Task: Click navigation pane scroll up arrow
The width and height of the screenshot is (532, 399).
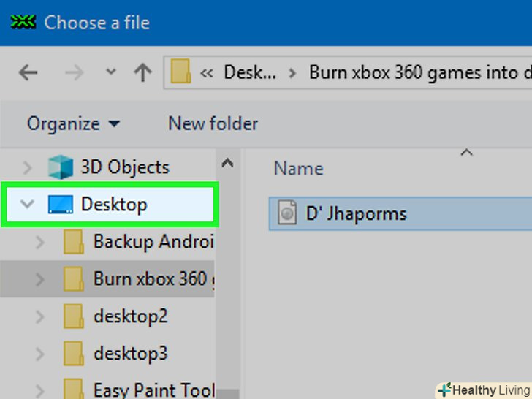Action: [227, 163]
